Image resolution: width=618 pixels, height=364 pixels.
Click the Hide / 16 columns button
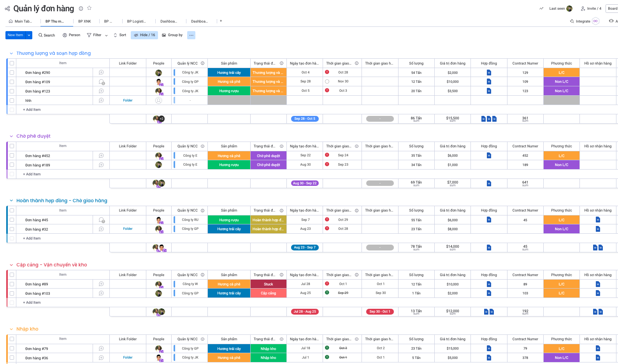click(144, 35)
